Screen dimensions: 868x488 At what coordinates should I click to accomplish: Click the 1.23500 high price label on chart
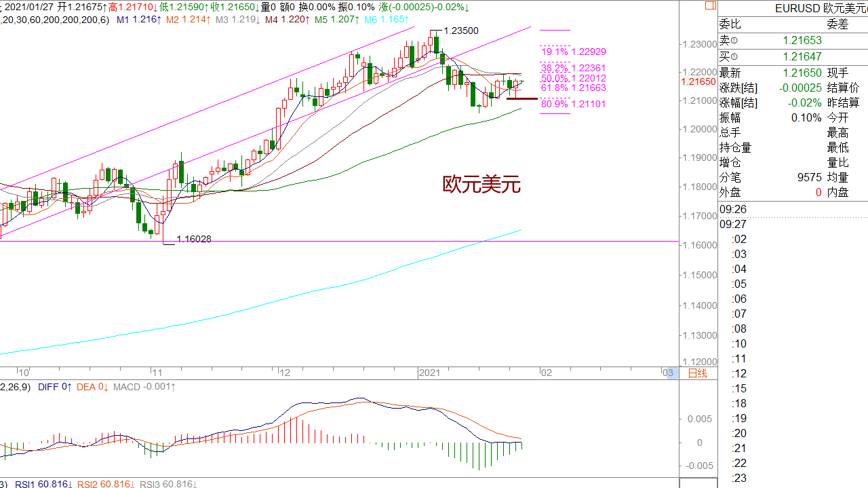461,31
